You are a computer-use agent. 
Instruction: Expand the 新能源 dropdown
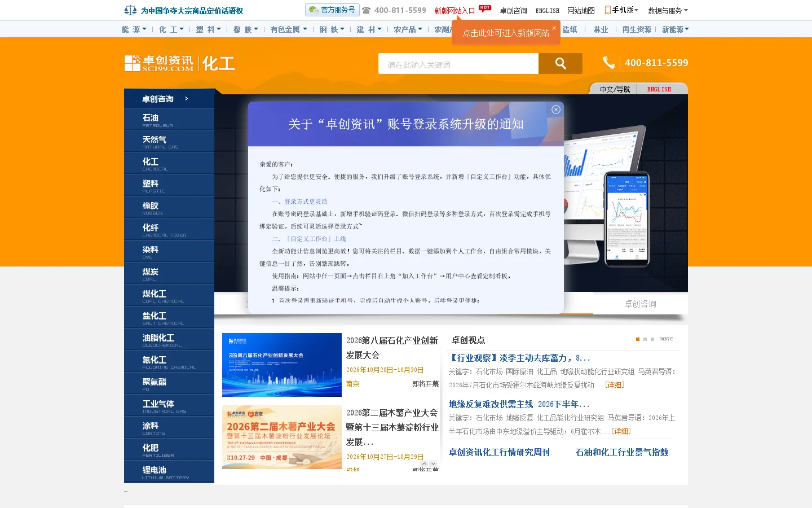676,29
